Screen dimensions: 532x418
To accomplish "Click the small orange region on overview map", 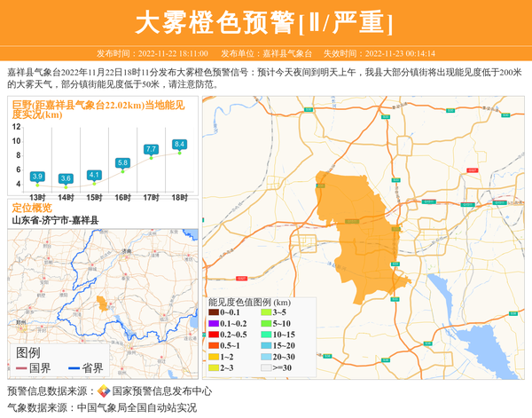I will pos(103,304).
